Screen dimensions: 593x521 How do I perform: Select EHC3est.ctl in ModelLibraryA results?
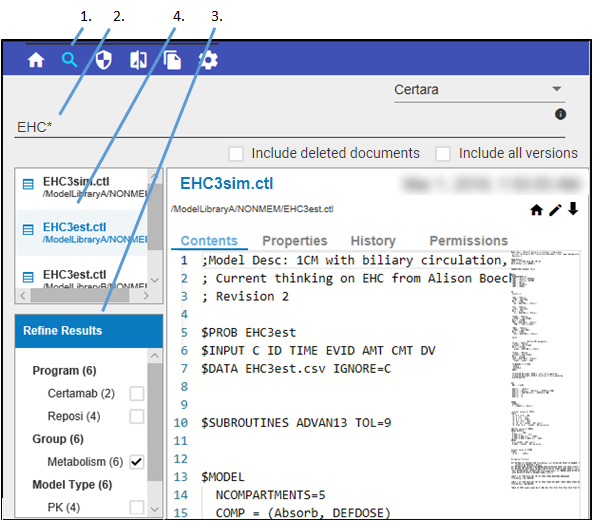[x=82, y=233]
